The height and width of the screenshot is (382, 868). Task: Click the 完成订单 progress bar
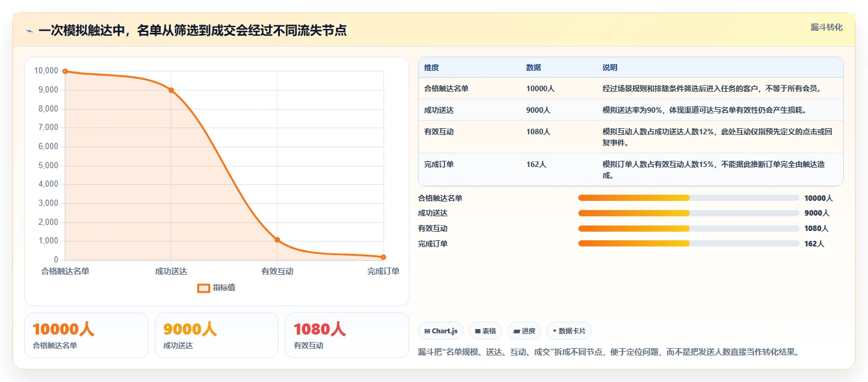pos(689,243)
